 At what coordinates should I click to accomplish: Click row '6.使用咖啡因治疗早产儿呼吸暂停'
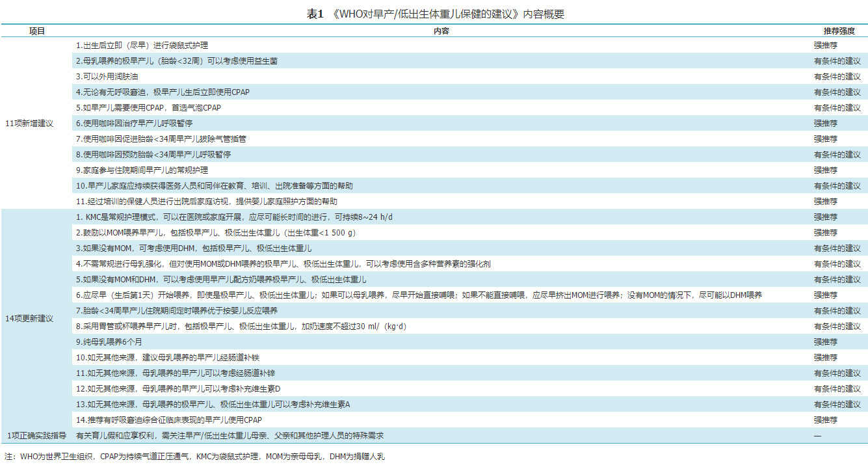(134, 124)
